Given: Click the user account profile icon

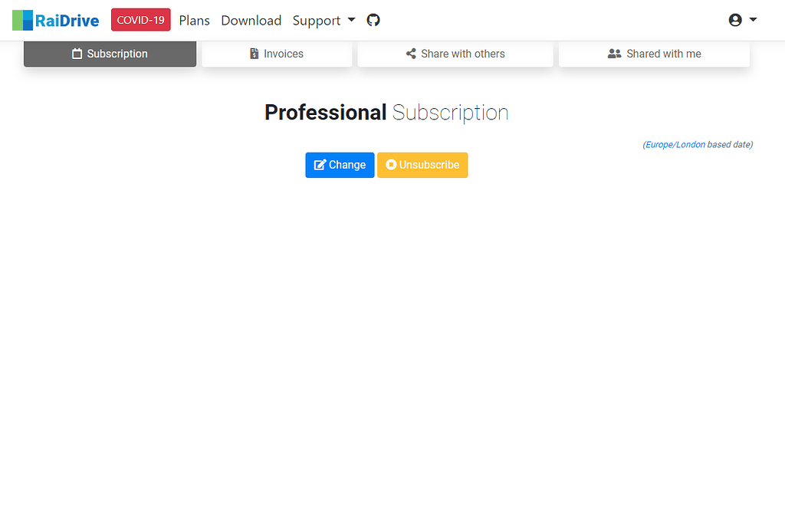Looking at the screenshot, I should click(x=734, y=19).
